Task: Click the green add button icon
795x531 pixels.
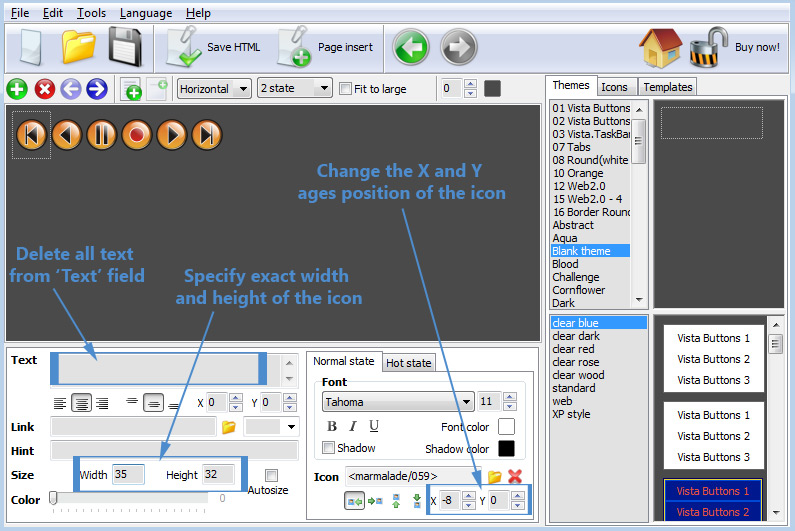Action: tap(17, 90)
